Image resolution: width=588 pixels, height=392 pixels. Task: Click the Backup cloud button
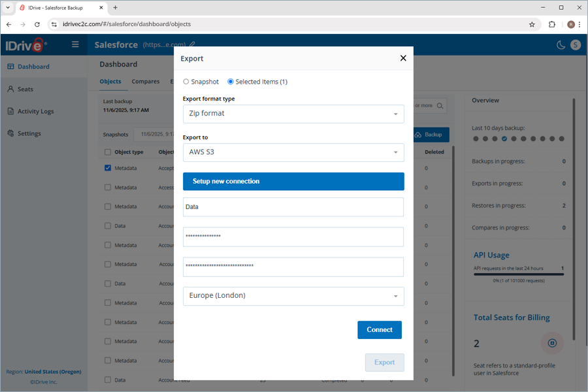431,135
